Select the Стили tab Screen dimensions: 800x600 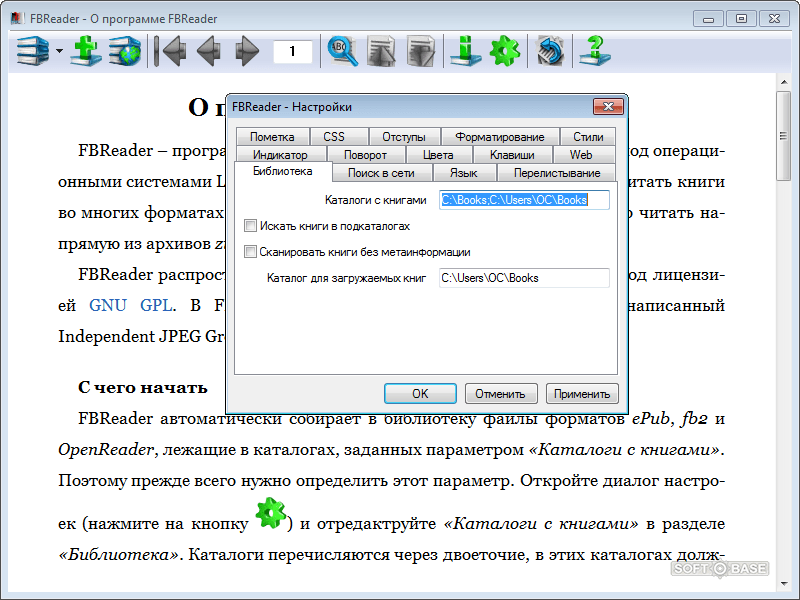coord(588,137)
